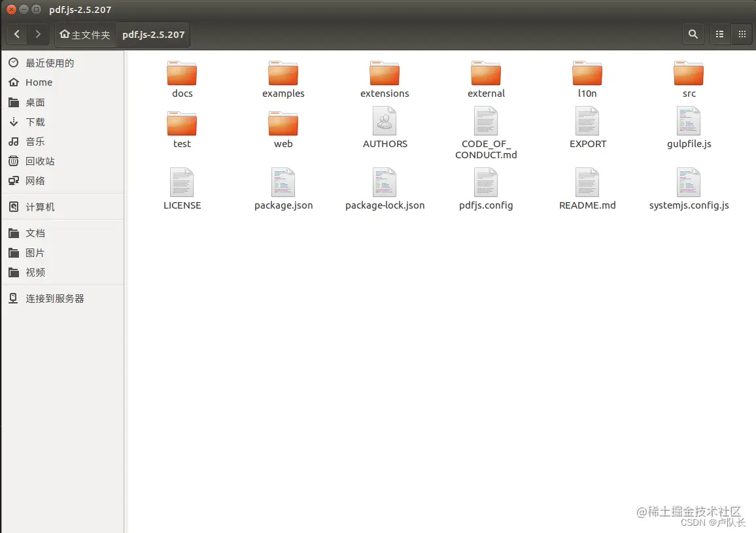The width and height of the screenshot is (756, 533).
Task: Select the LICENSE file icon
Action: point(182,182)
